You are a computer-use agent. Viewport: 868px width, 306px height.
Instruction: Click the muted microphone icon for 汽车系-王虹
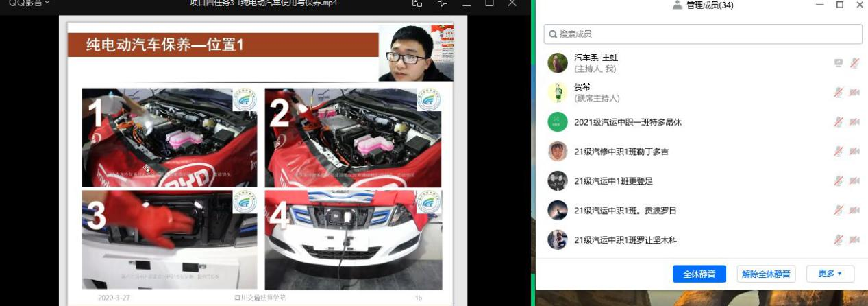[854, 63]
